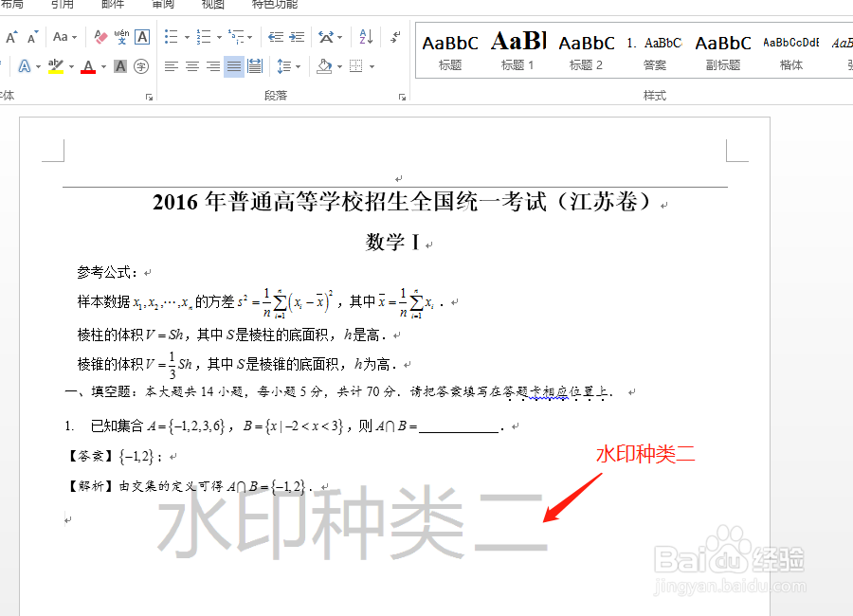Select the Sort (排序) icon
Image resolution: width=853 pixels, height=616 pixels.
pos(366,39)
